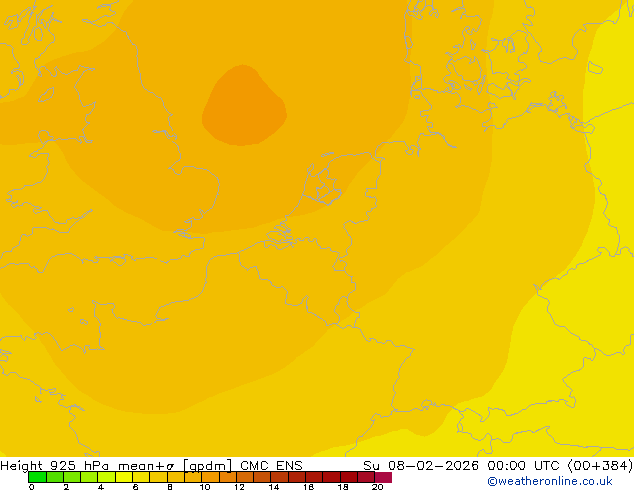
Task: Select the 'CMC ENS' model label
Action: 271,465
